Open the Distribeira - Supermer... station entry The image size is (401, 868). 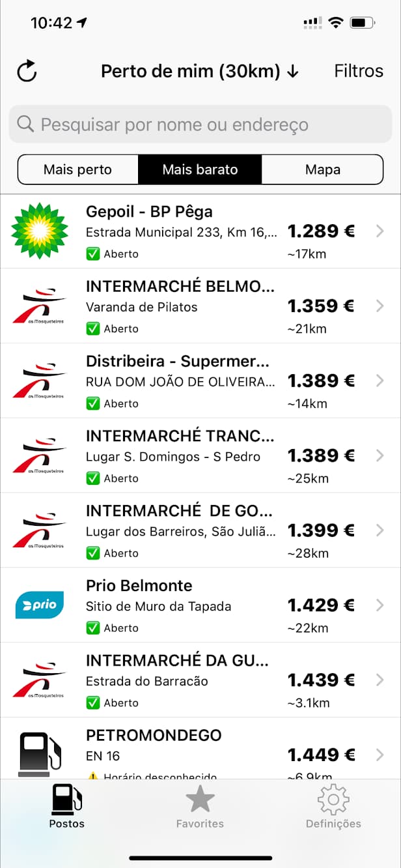pos(178,381)
